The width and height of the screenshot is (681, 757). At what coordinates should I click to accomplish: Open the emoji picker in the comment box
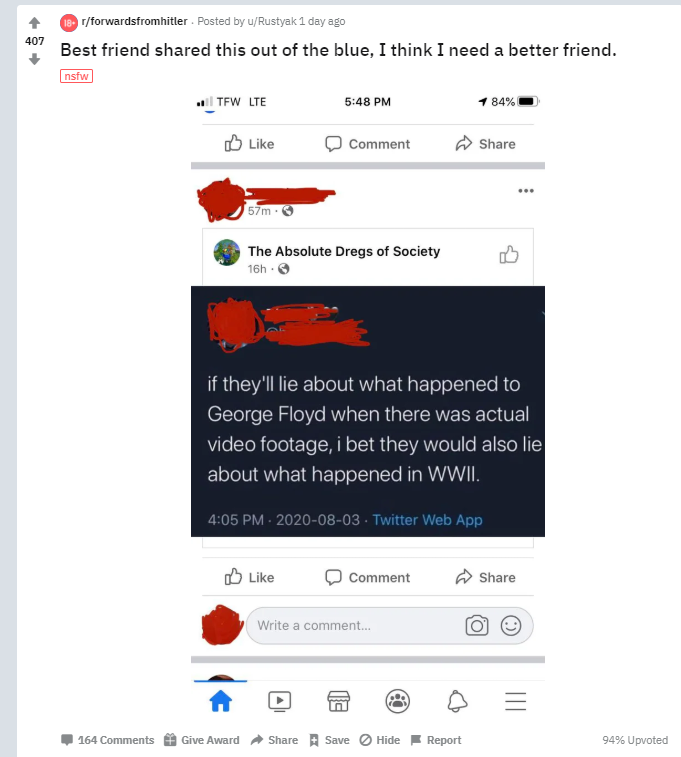pos(511,626)
